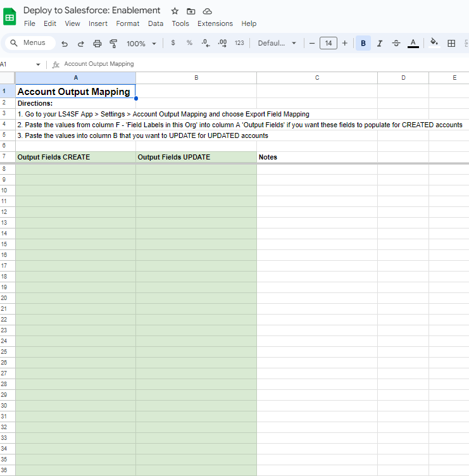
Task: Format as currency with dollar icon
Action: [173, 43]
